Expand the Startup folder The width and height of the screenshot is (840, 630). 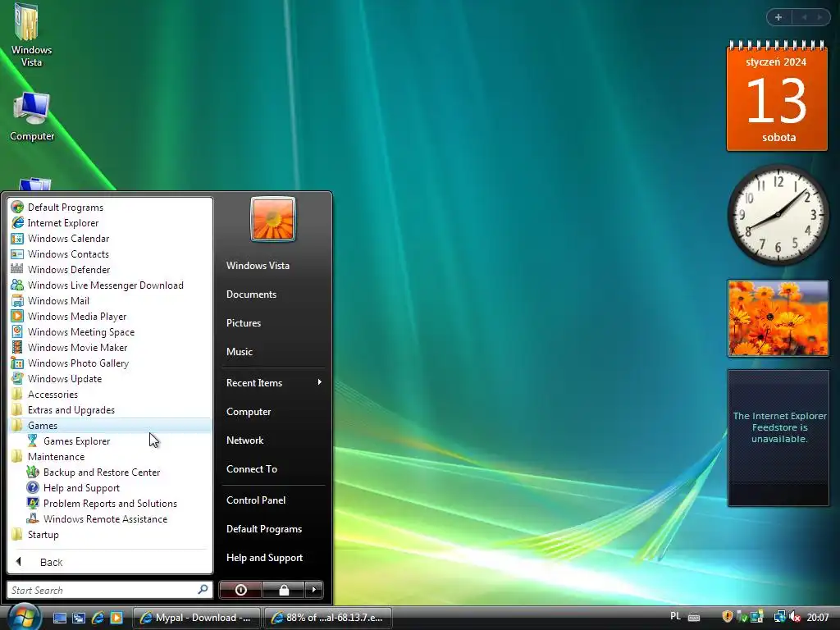click(35, 534)
